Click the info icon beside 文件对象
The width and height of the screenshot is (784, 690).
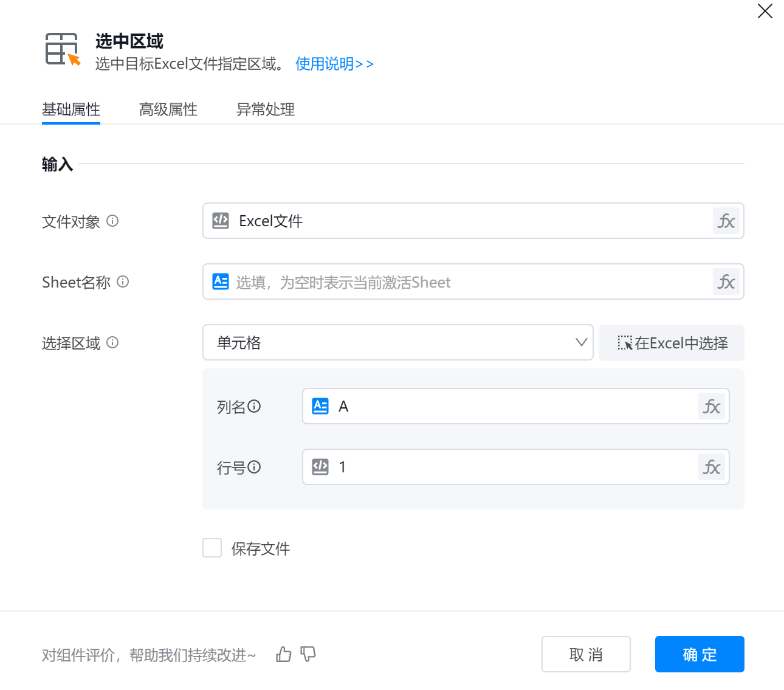pos(112,221)
